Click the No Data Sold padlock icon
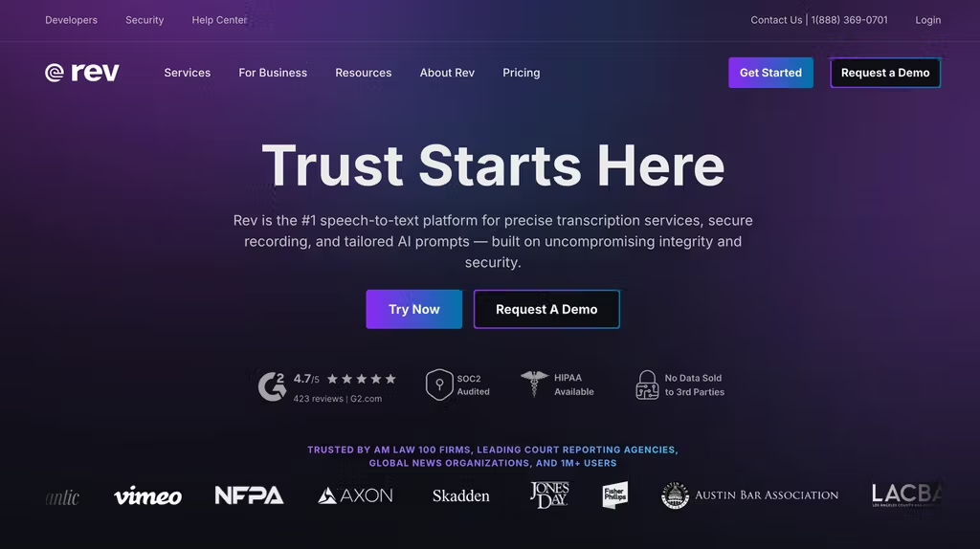The width and height of the screenshot is (980, 549). point(647,384)
